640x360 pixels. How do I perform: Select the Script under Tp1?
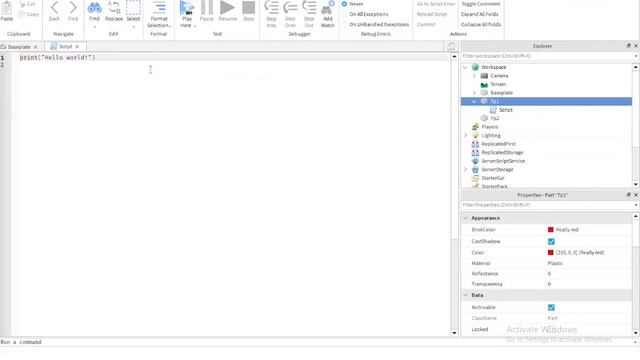click(x=506, y=110)
